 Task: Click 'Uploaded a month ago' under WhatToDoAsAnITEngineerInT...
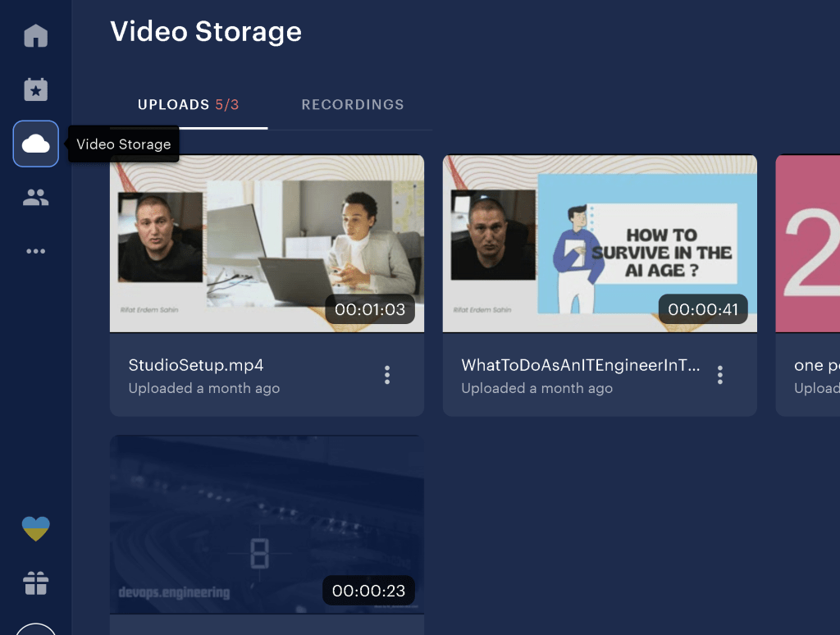coord(536,388)
